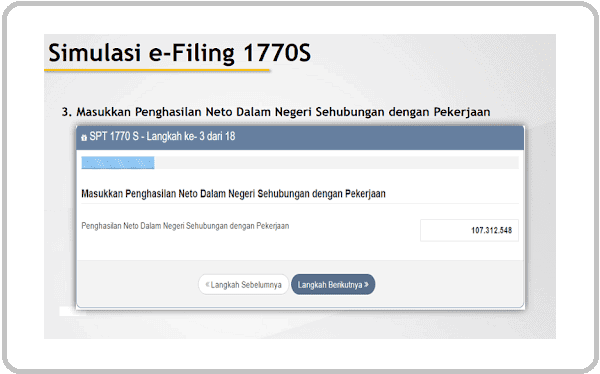The width and height of the screenshot is (600, 374).
Task: Go back with Langkah Sebelumnya button
Action: click(x=243, y=284)
